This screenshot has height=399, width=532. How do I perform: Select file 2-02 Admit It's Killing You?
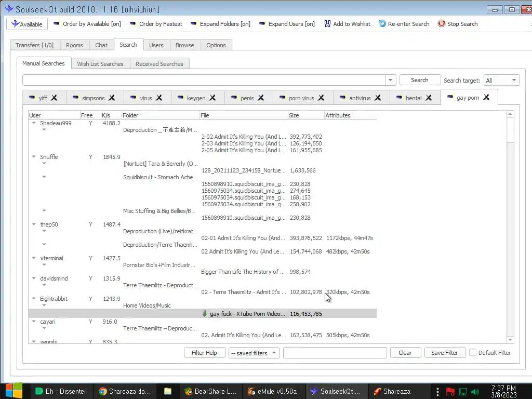coord(244,137)
